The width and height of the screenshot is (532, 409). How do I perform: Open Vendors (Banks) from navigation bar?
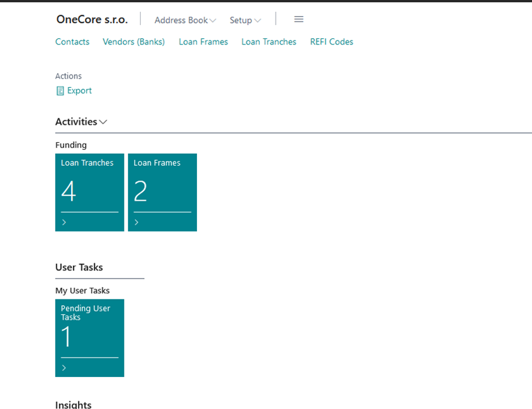tap(134, 42)
